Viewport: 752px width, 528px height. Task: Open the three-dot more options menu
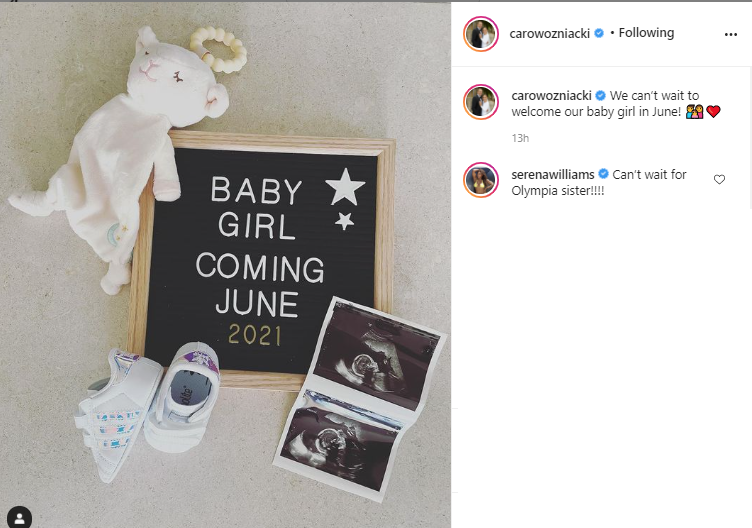730,35
